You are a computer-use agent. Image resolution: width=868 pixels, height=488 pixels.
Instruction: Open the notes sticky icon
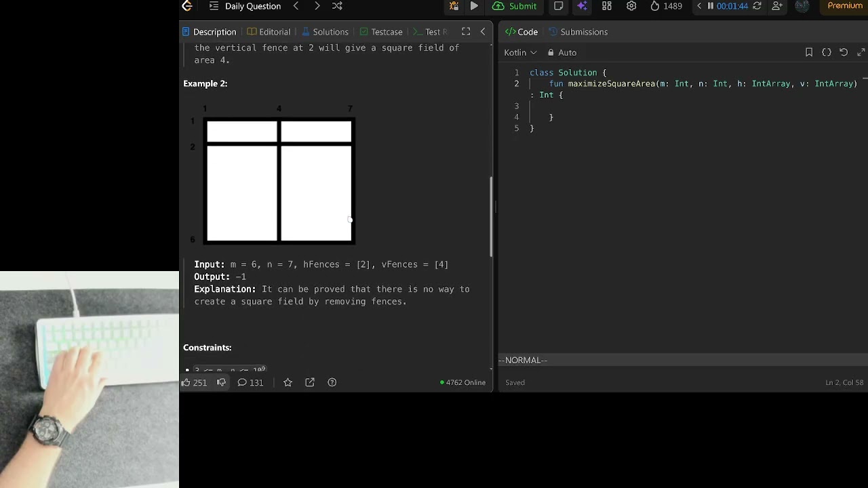[x=558, y=6]
